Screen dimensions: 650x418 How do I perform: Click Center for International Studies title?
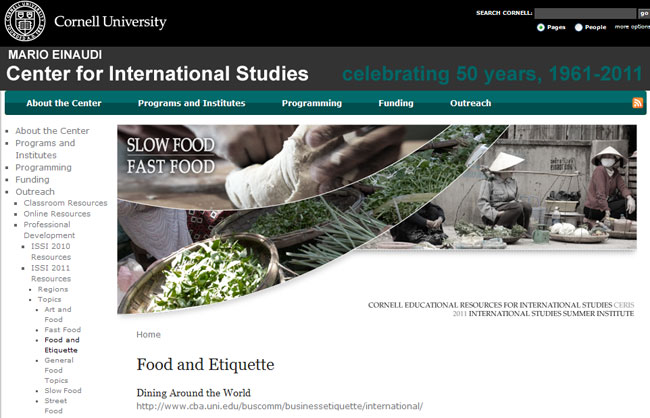coord(158,73)
